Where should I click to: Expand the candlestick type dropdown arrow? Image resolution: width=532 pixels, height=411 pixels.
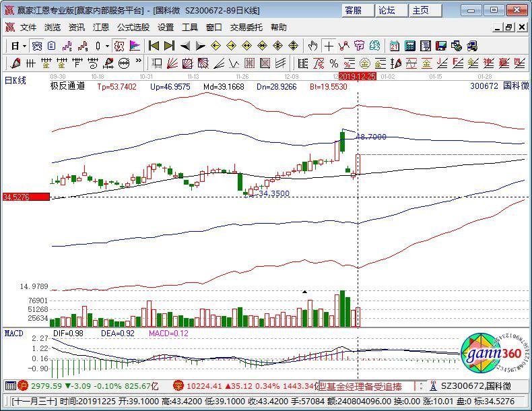(107, 46)
